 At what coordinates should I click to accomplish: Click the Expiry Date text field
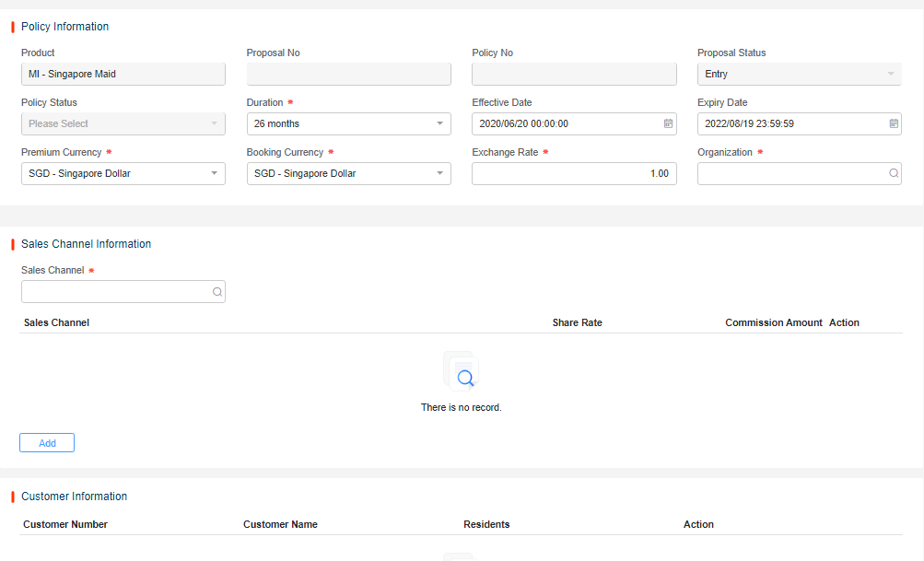(x=789, y=123)
